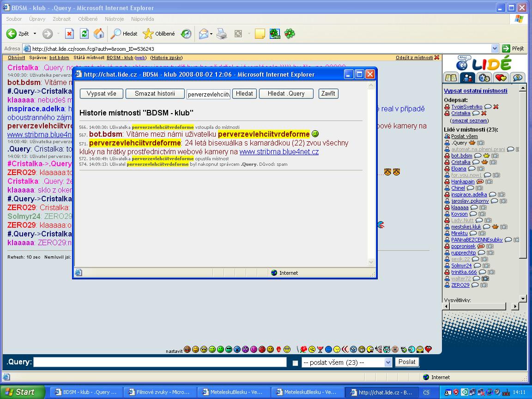The height and width of the screenshot is (399, 532).
Task: Click the Vypsat vše button in history popup
Action: pyautogui.click(x=102, y=94)
